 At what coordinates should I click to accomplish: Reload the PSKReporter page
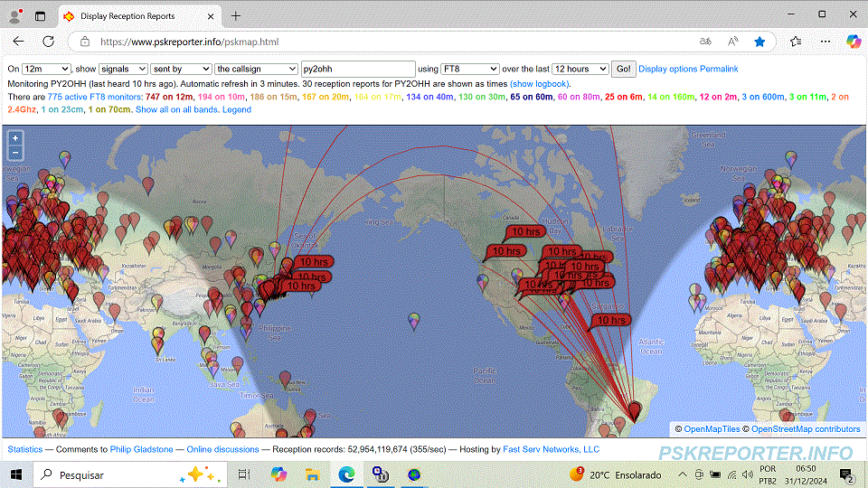[x=48, y=42]
